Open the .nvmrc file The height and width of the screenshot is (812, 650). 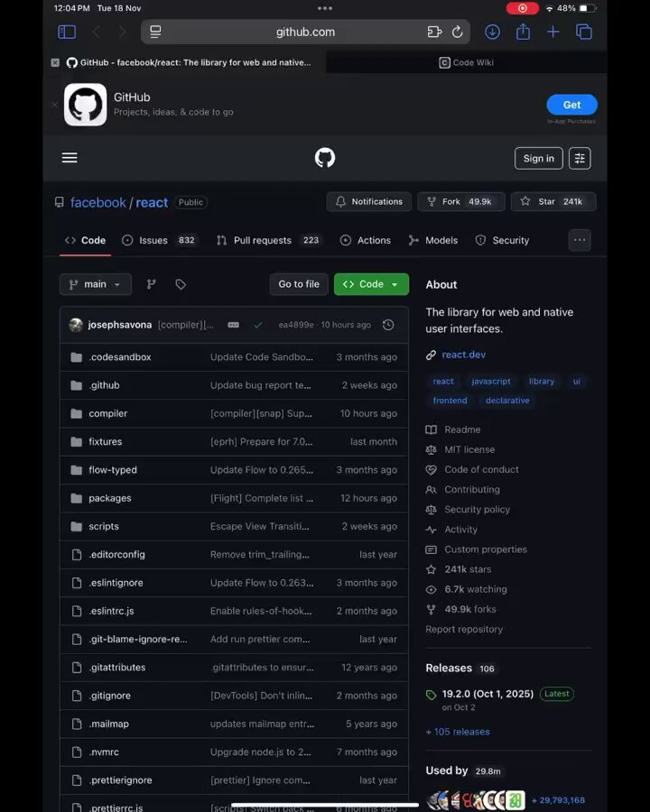pyautogui.click(x=104, y=752)
